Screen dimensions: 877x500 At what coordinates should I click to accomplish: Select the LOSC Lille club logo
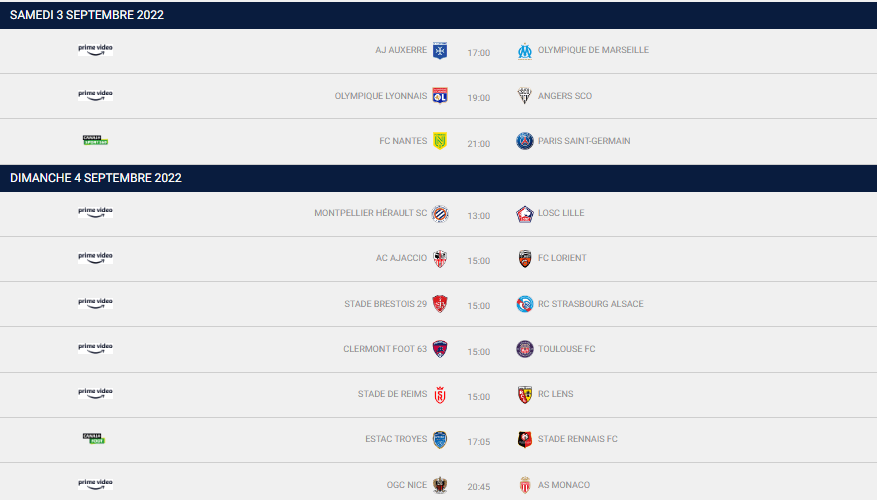click(525, 213)
